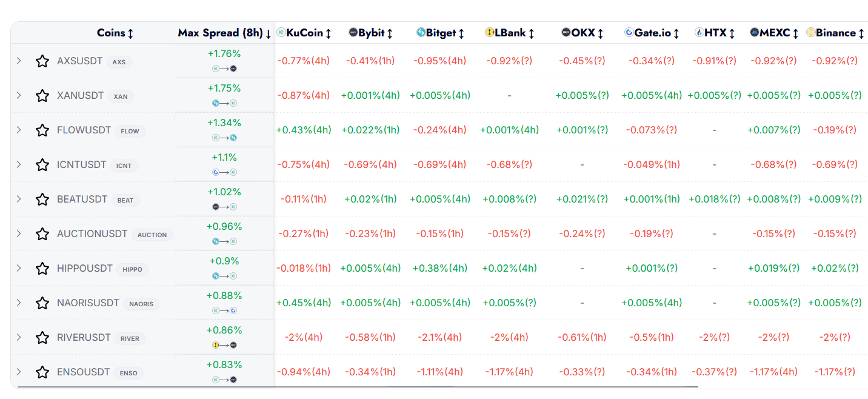Sort by the Bybit column header
This screenshot has width=868, height=399.
coord(371,33)
